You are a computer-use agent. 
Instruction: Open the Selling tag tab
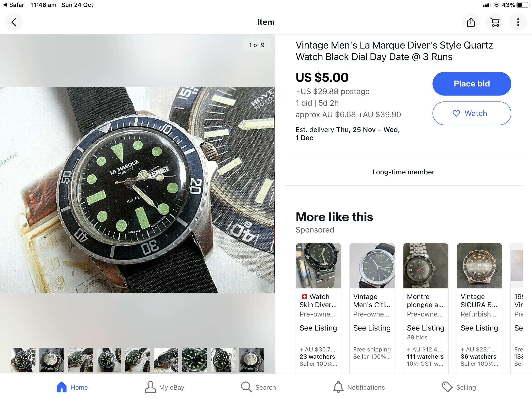tap(459, 387)
